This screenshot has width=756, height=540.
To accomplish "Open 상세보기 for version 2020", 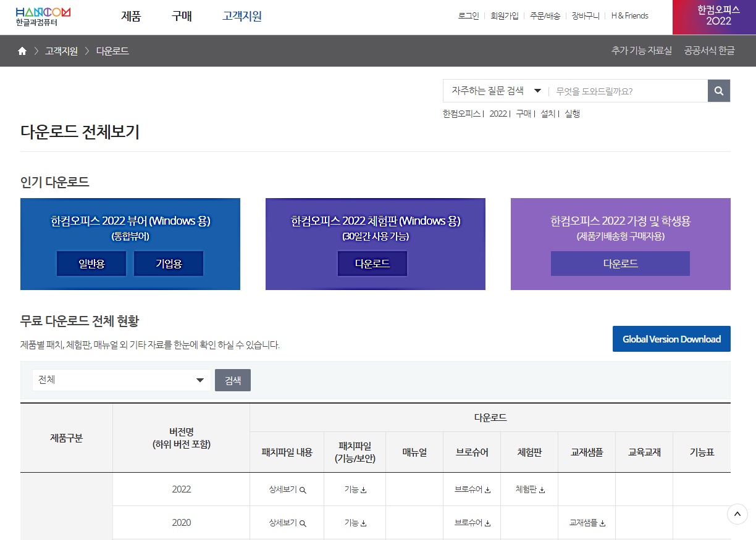I will coord(287,523).
